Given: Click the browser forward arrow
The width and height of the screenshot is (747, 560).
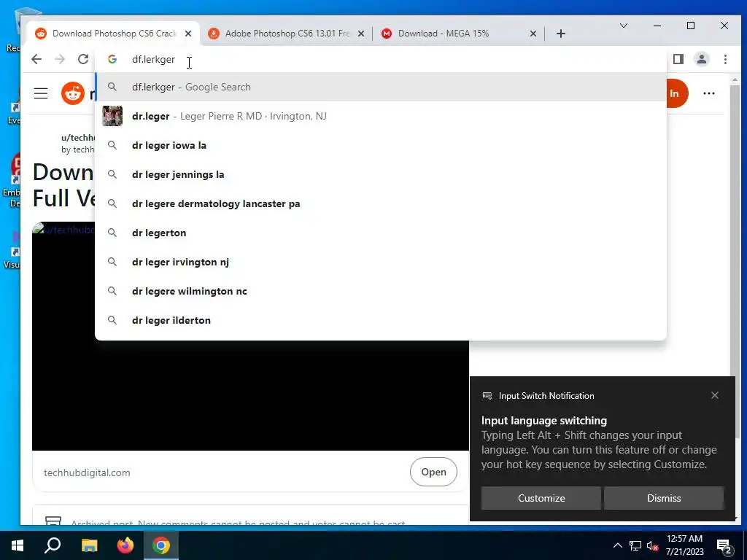Looking at the screenshot, I should (60, 59).
